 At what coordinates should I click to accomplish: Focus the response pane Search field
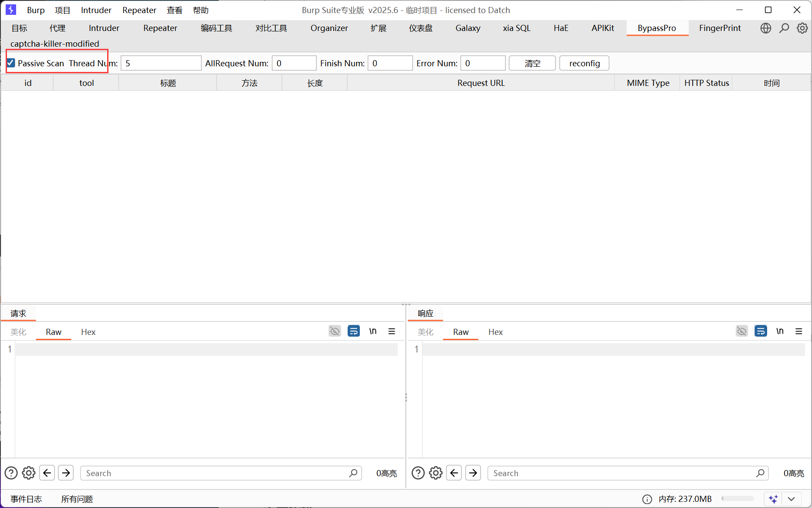click(628, 473)
